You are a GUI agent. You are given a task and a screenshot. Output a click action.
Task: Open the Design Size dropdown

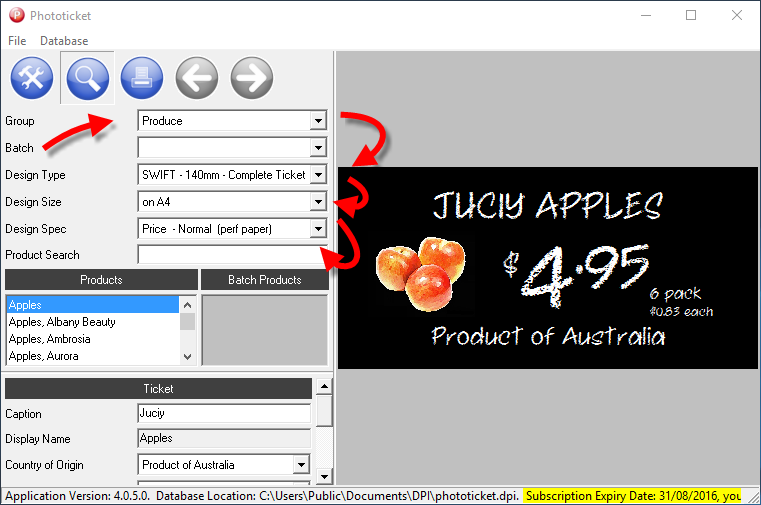(318, 202)
